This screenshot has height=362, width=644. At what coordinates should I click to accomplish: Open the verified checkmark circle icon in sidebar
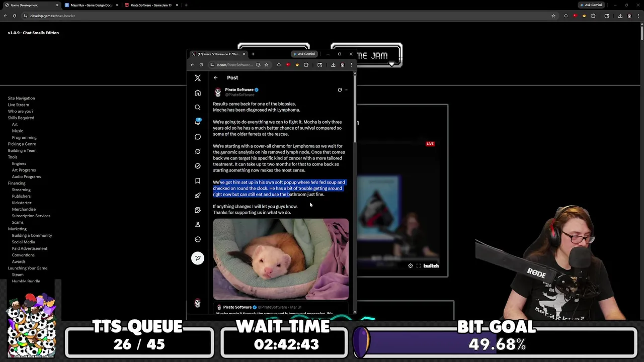pos(198,166)
